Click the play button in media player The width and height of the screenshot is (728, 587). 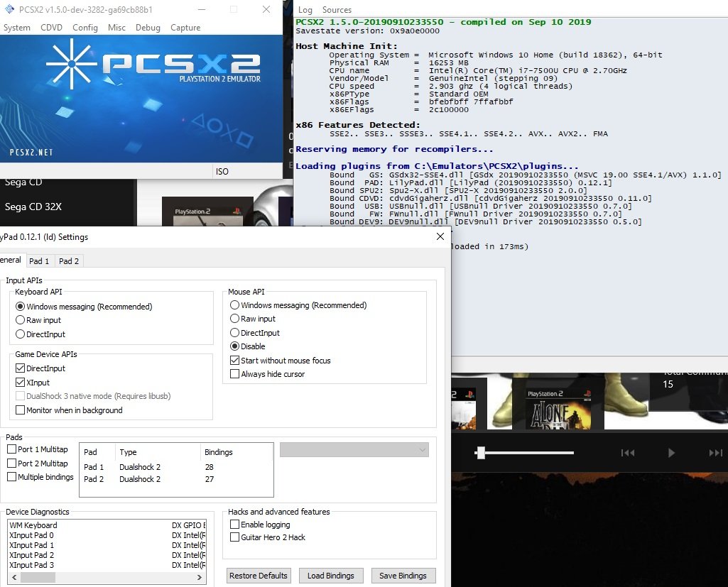(671, 453)
